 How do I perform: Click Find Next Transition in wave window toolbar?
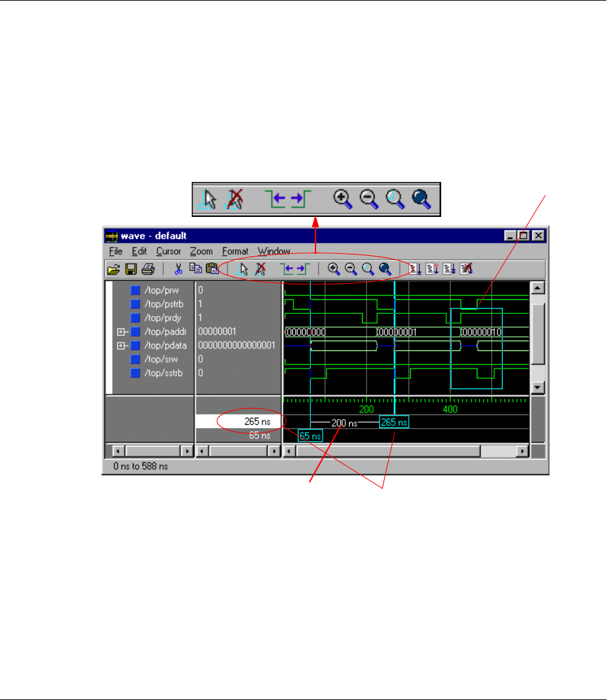303,269
